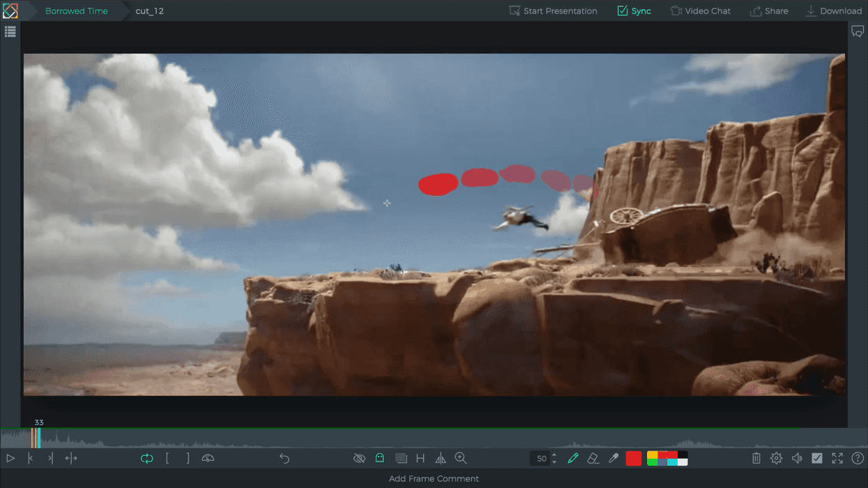Increase brush size with up arrow
Viewport: 868px width, 488px height.
554,455
